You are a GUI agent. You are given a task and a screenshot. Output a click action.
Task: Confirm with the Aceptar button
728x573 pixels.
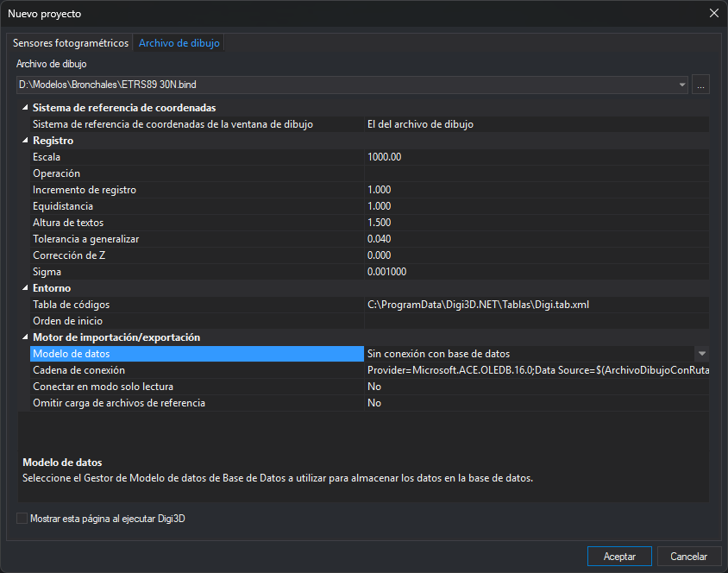[619, 557]
